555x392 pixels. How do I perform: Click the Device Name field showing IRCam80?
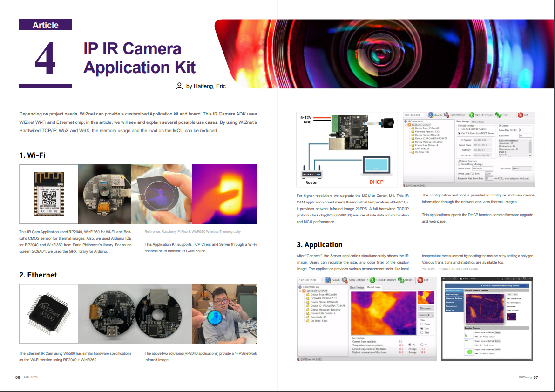[482, 169]
